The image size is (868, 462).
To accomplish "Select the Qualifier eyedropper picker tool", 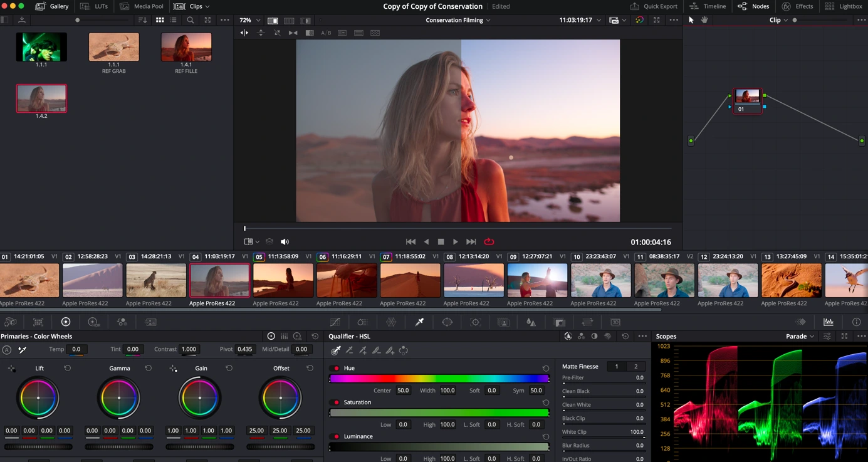I will pos(335,350).
